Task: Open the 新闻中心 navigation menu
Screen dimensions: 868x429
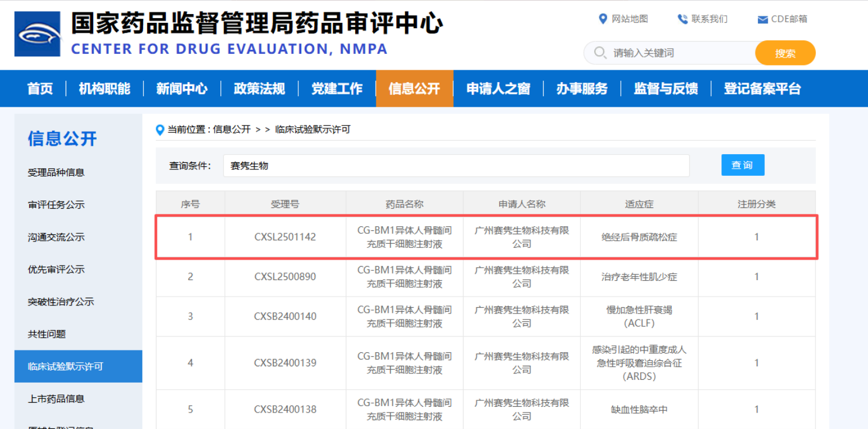Action: (x=182, y=88)
